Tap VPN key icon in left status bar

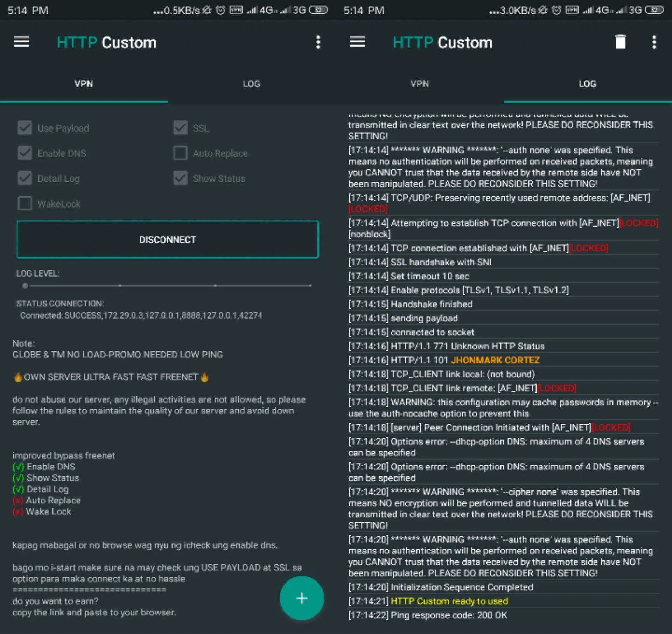click(236, 10)
